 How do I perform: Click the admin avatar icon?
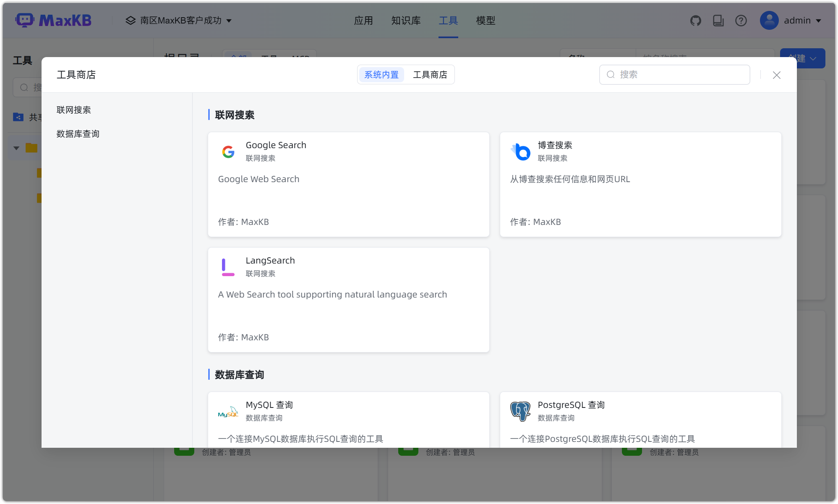point(769,20)
